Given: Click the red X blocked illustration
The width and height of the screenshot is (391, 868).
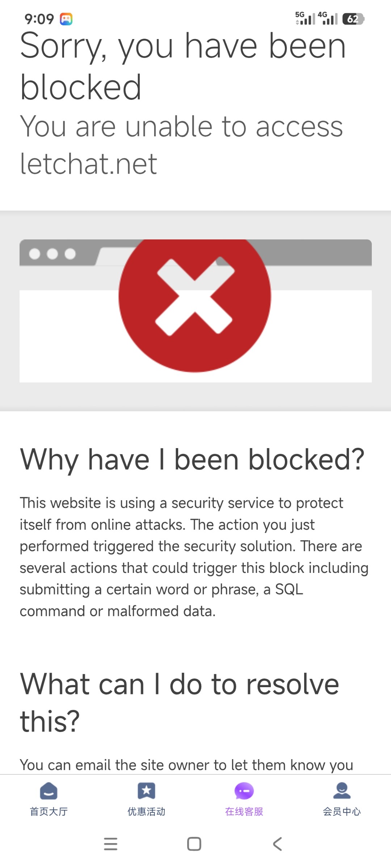Looking at the screenshot, I should point(195,297).
